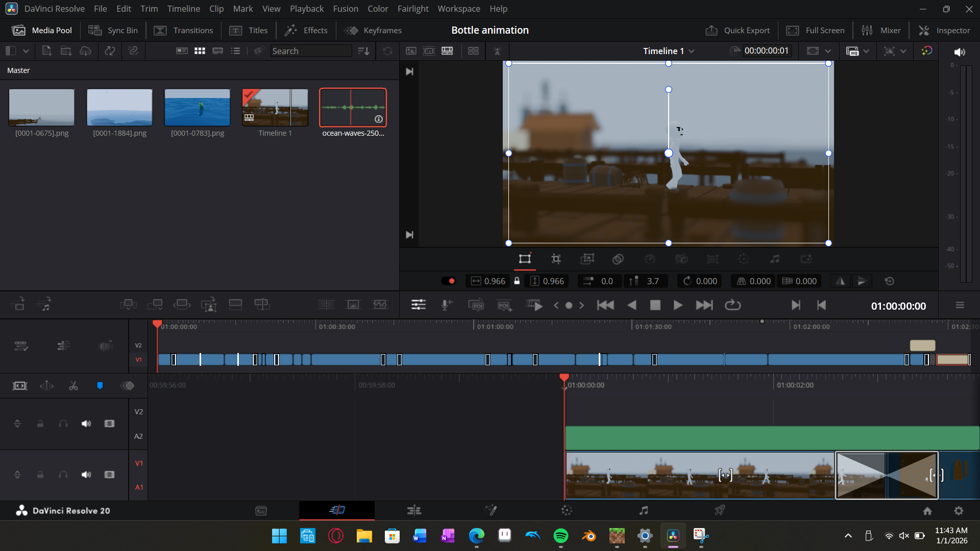
Task: Switch media pool to list view
Action: click(235, 51)
